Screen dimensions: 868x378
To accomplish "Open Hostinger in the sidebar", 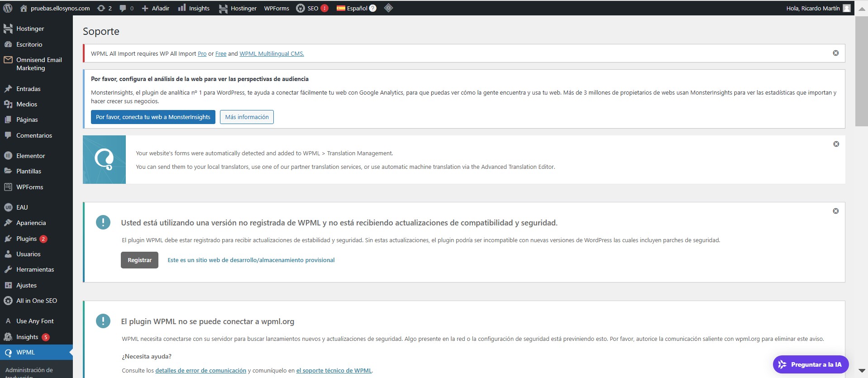I will [x=36, y=29].
